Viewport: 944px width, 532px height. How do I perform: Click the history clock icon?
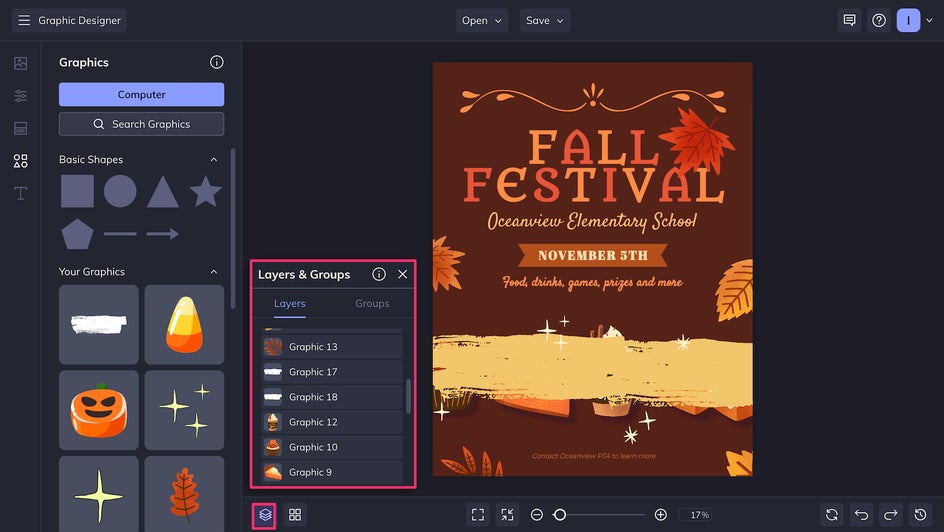click(x=921, y=514)
